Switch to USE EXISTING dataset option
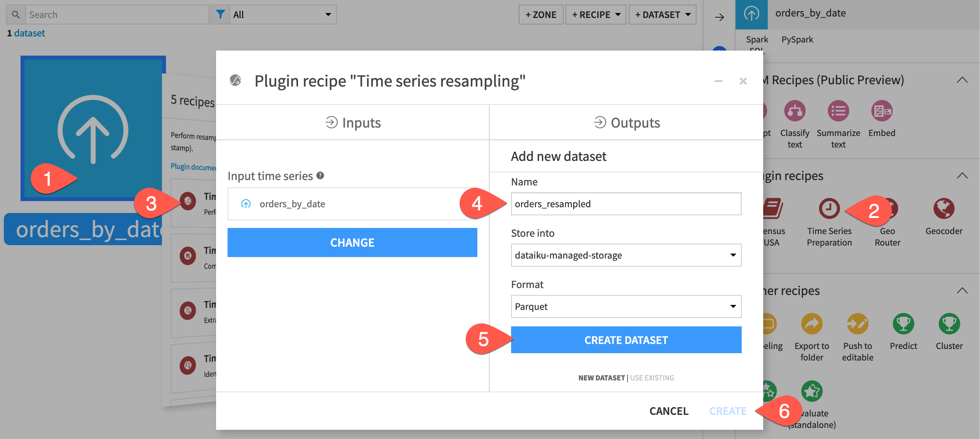Screen dimensions: 980x439 click(x=652, y=378)
